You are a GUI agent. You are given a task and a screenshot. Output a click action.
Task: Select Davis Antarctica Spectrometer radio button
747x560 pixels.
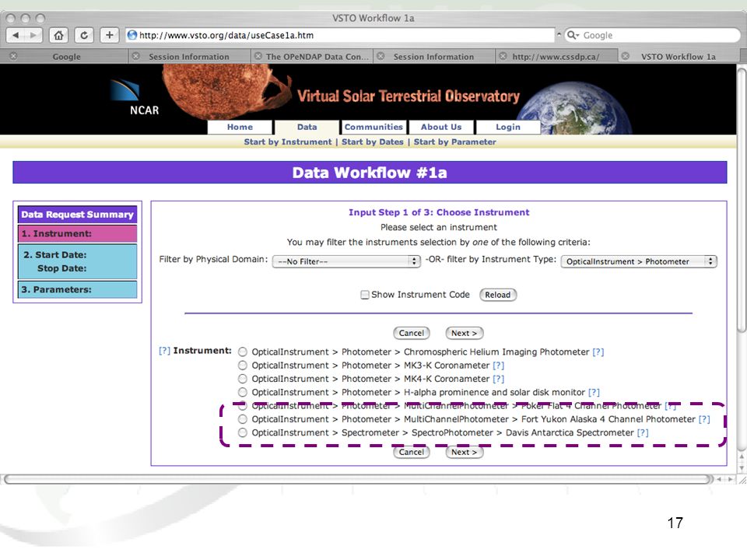243,433
